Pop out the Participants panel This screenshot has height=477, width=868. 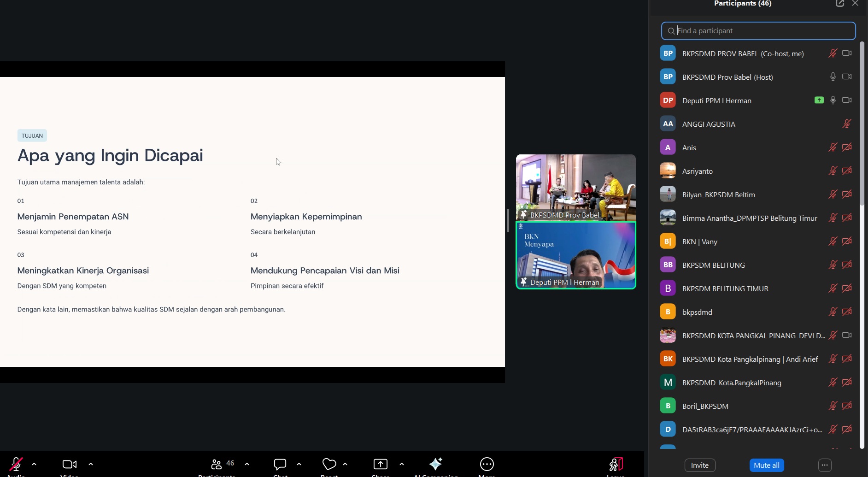point(840,4)
